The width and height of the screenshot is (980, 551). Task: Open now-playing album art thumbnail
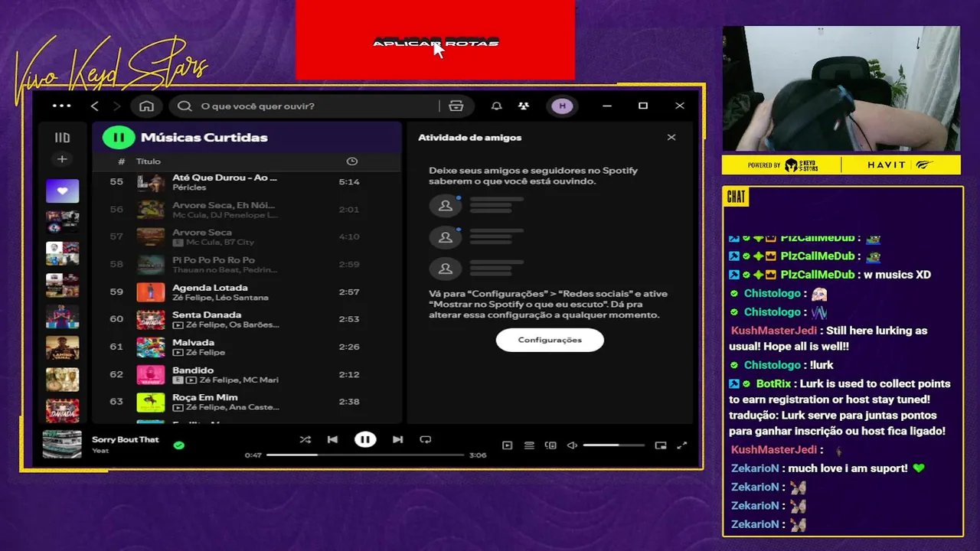click(62, 444)
